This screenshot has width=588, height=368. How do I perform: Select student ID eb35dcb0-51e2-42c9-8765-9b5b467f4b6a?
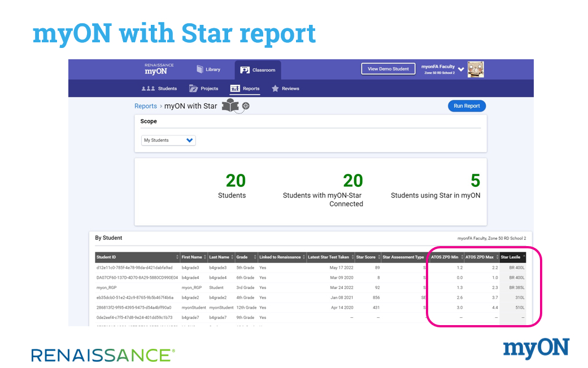coord(134,297)
